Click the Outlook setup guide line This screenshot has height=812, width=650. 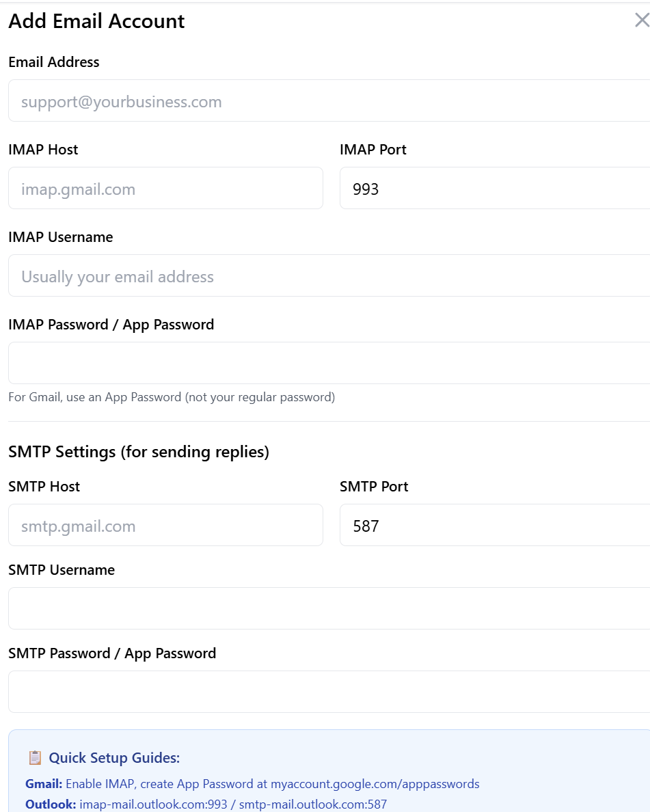coord(206,804)
